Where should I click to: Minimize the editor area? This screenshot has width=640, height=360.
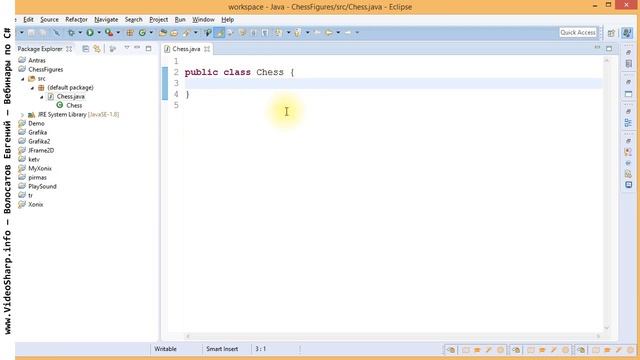597,48
